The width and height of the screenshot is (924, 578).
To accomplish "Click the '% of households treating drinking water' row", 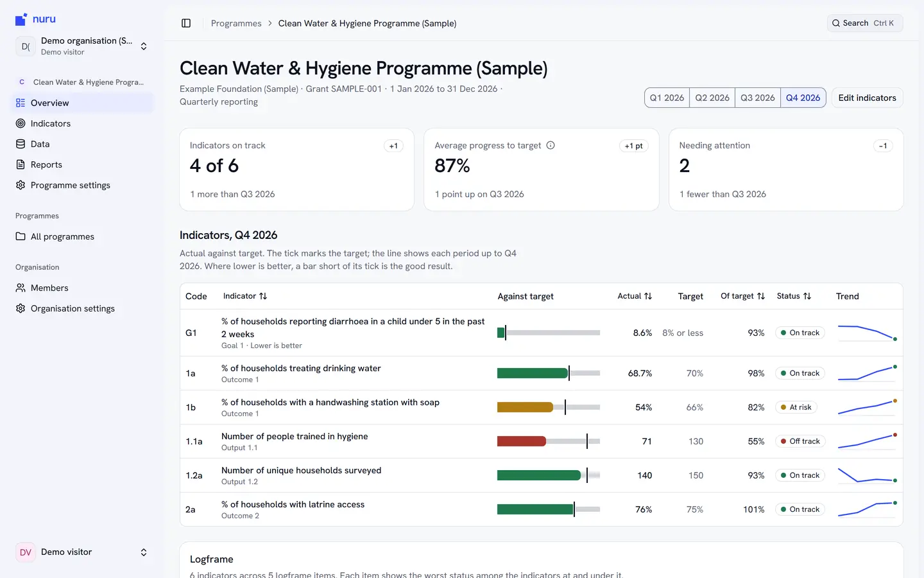I will pyautogui.click(x=542, y=373).
